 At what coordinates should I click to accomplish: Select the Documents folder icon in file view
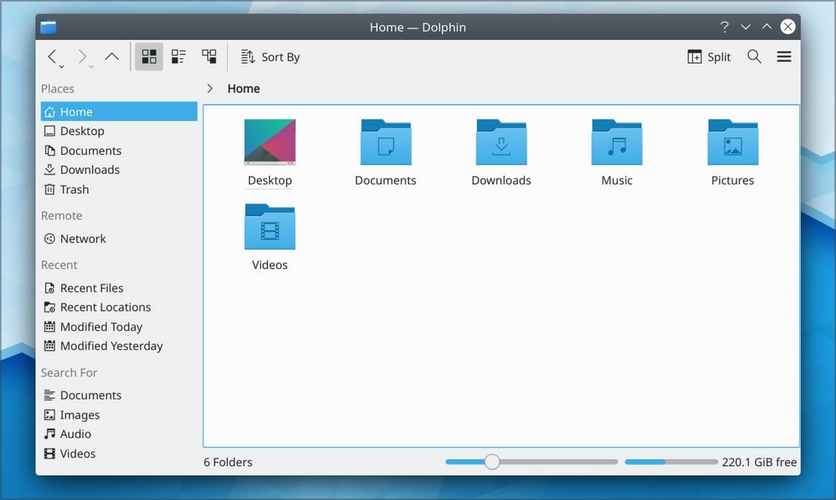tap(385, 142)
